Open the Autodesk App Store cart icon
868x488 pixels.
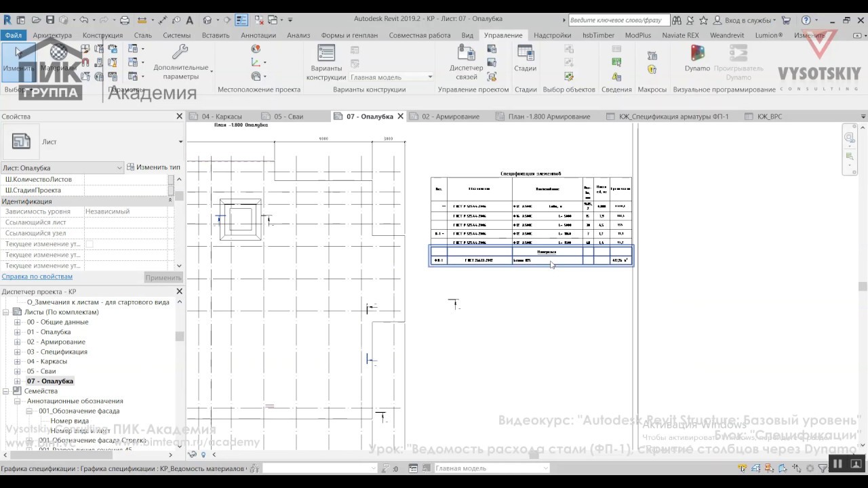tap(787, 20)
